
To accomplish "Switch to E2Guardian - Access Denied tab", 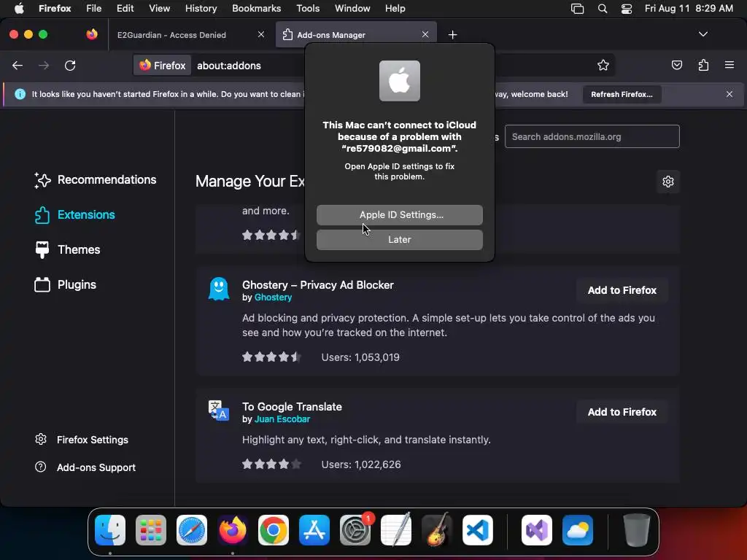I will pos(171,35).
